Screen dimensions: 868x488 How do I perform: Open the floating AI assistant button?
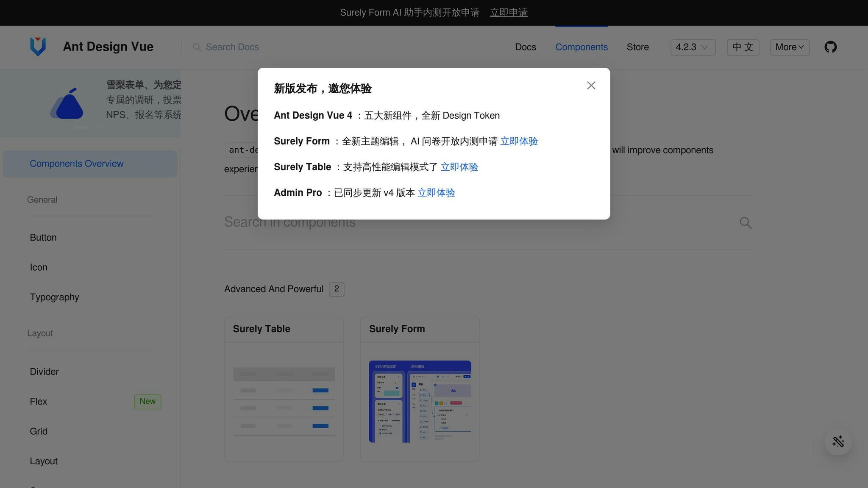(x=838, y=441)
